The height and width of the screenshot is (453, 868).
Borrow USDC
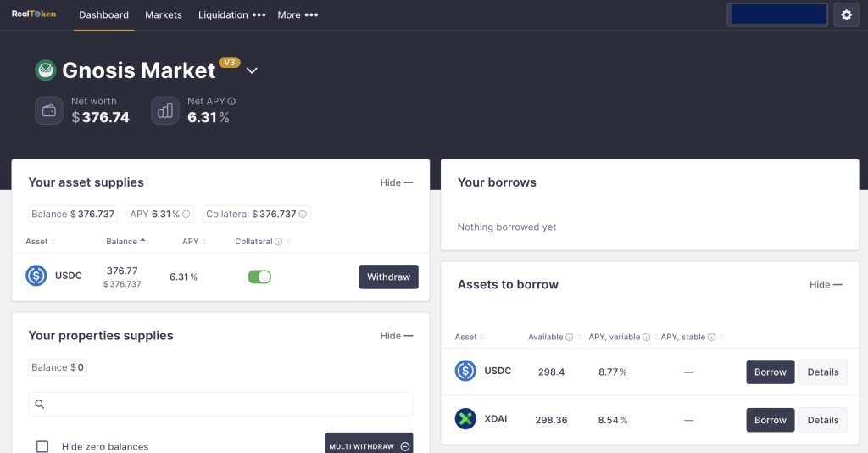pyautogui.click(x=770, y=372)
